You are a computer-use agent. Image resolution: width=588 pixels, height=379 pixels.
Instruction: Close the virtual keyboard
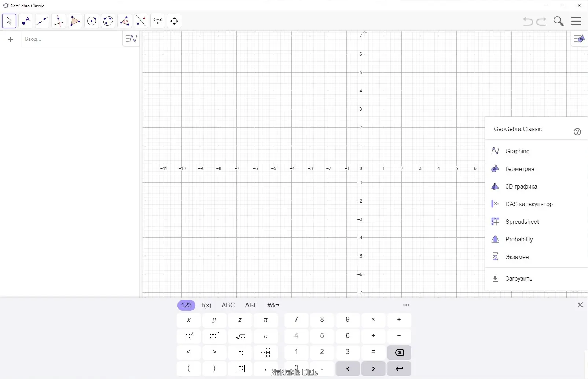click(580, 305)
